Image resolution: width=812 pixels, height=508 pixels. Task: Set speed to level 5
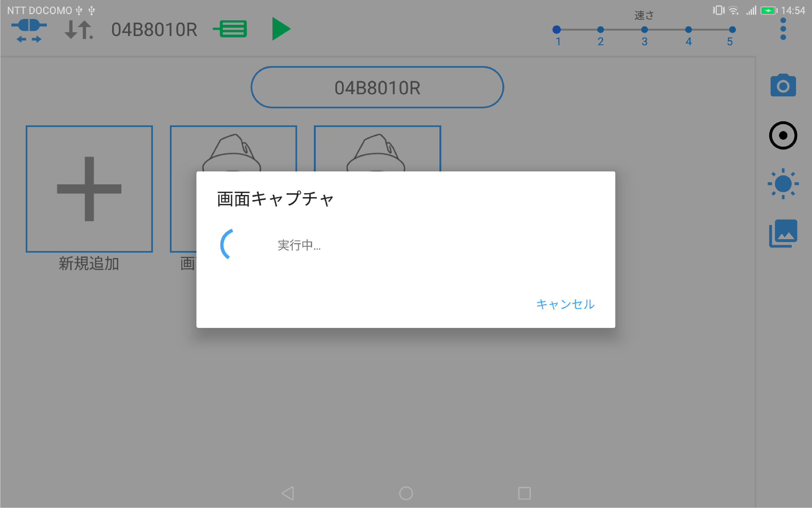732,30
